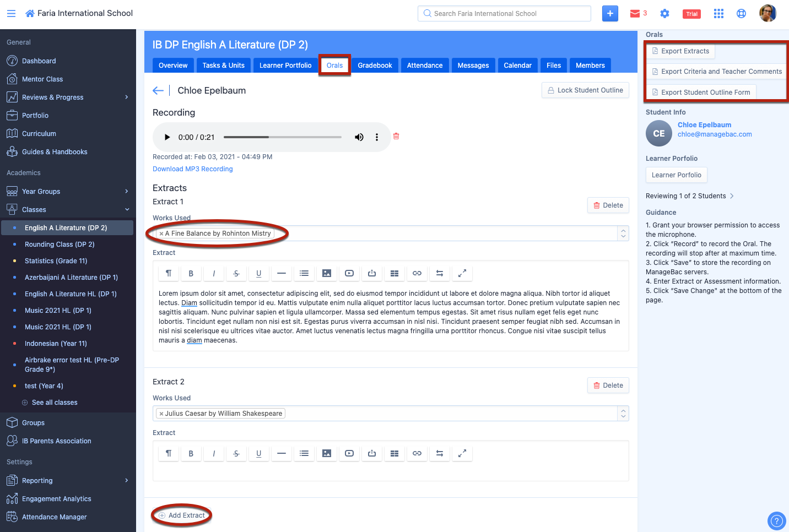This screenshot has width=789, height=532.
Task: Expand Extract 1 editor to fullscreen
Action: (462, 273)
